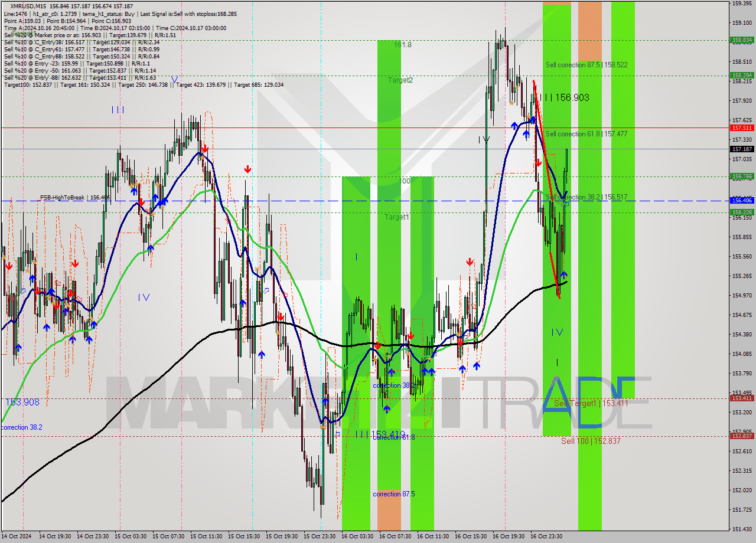
Task: Click green 158.294 price tag on axis
Action: 742,75
